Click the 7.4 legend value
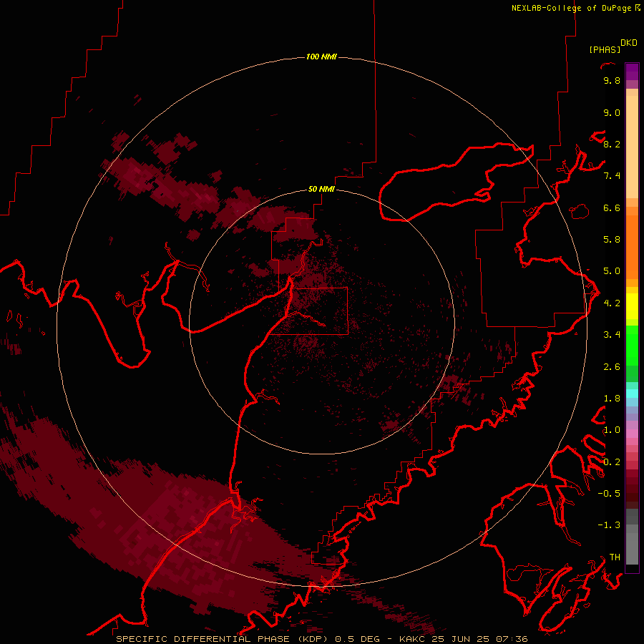This screenshot has width=644, height=644. click(x=612, y=176)
